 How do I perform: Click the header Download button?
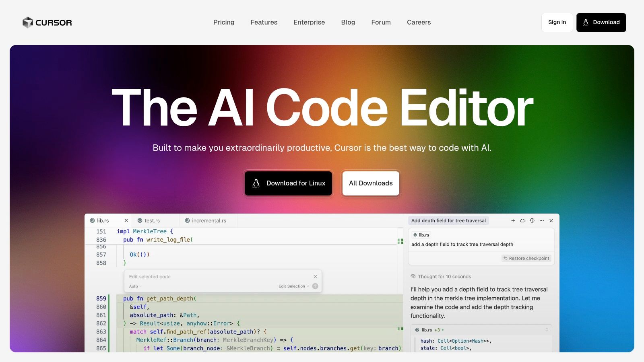(x=601, y=23)
